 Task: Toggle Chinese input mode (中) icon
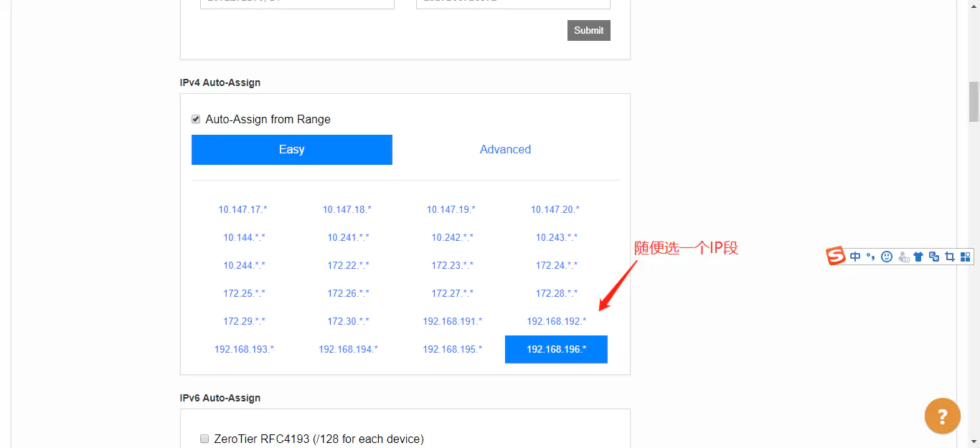855,257
